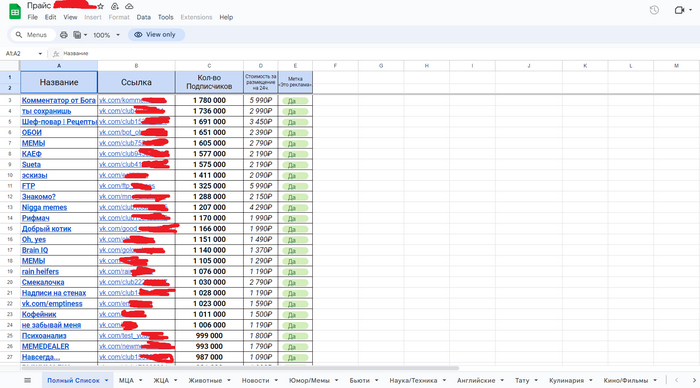
Task: Open Животные tab menu arrow
Action: [229, 380]
